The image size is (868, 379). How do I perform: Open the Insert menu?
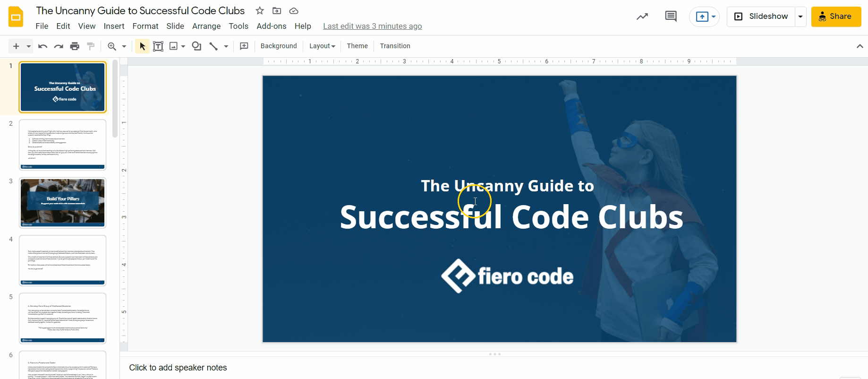tap(114, 26)
